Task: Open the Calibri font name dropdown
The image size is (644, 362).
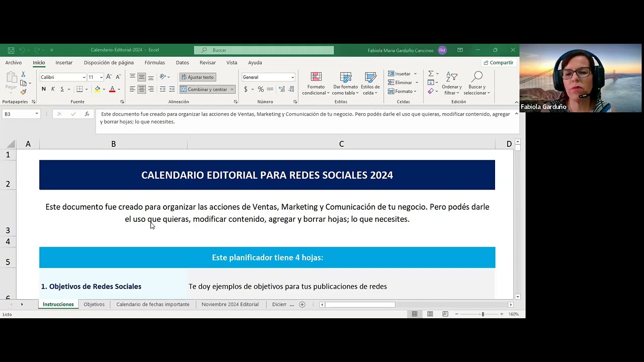Action: (84, 77)
